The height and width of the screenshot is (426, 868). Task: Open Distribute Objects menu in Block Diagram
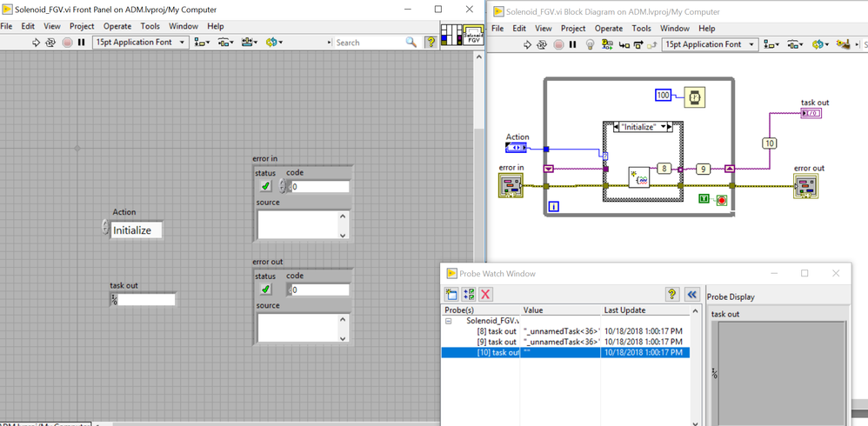point(796,44)
